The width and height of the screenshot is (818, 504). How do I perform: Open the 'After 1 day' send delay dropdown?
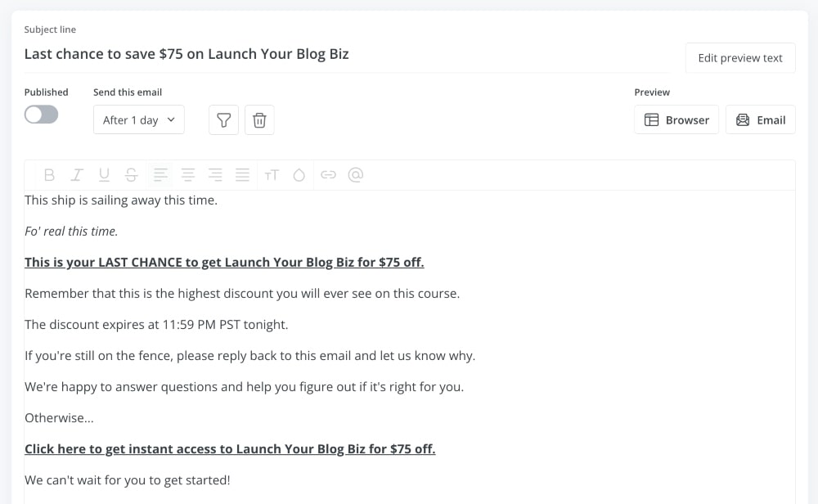139,119
